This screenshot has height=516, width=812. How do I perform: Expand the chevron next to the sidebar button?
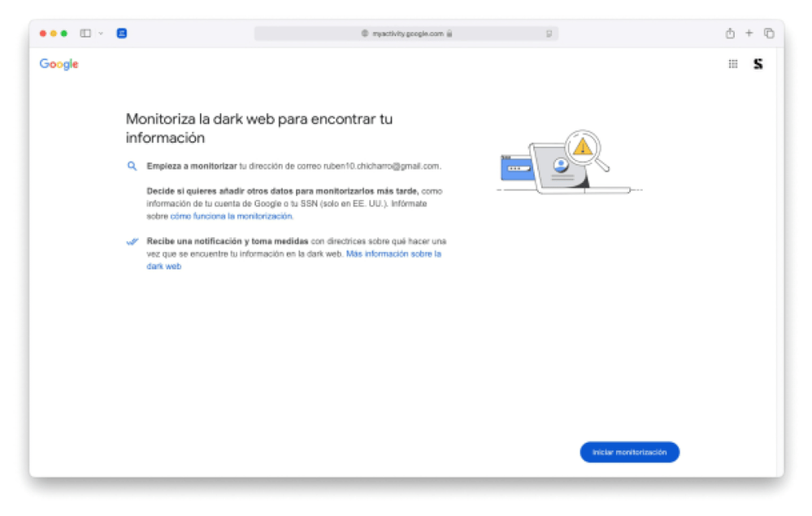pos(99,33)
